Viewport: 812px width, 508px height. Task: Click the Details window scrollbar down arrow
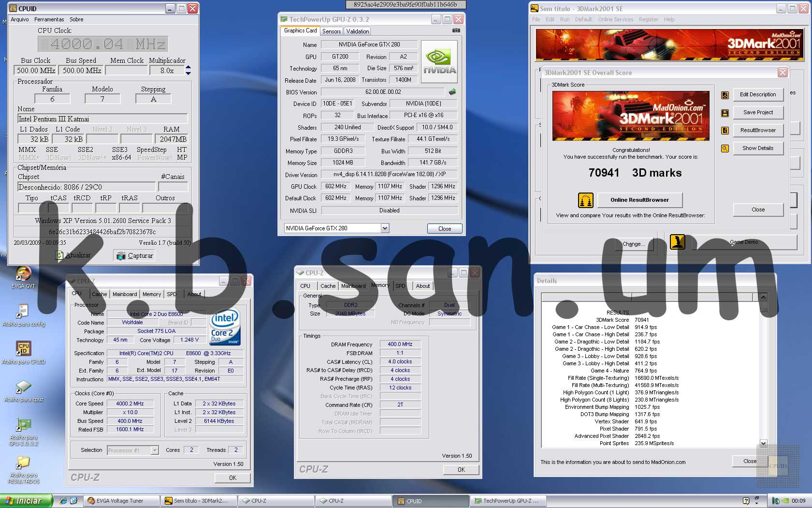tap(763, 443)
